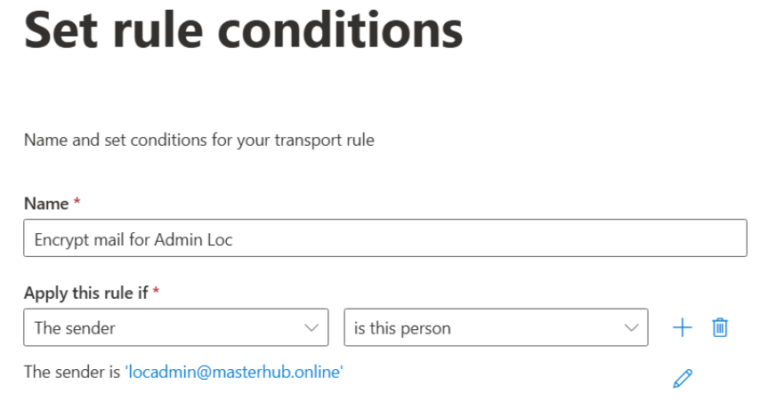Expand the chevron on 'is this person' dropdown
This screenshot has height=402, width=768.
(x=630, y=327)
